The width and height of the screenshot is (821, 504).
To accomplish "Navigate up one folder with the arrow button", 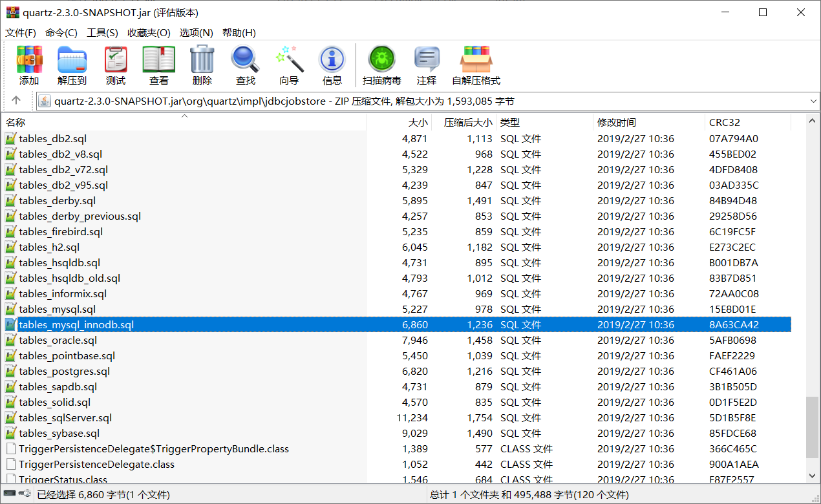I will pos(16,101).
